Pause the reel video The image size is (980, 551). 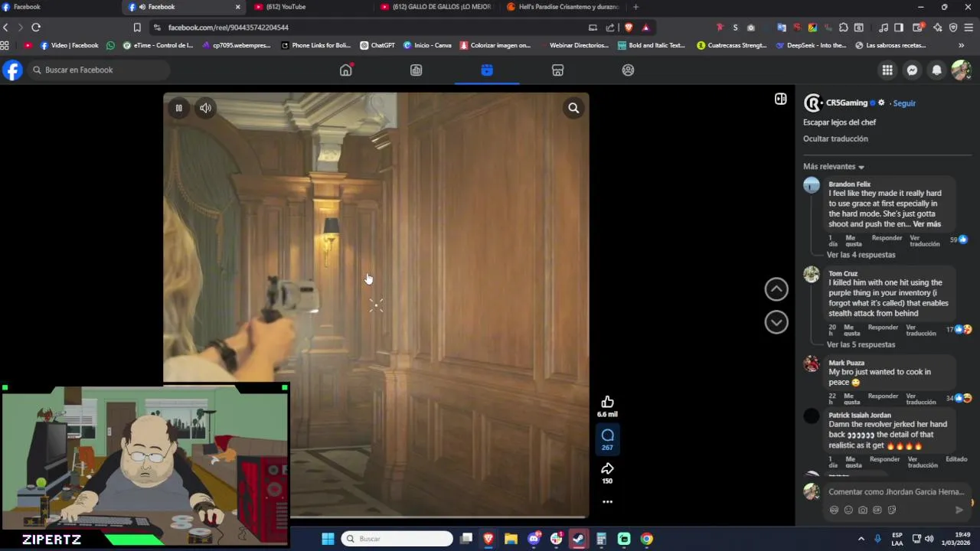[178, 108]
